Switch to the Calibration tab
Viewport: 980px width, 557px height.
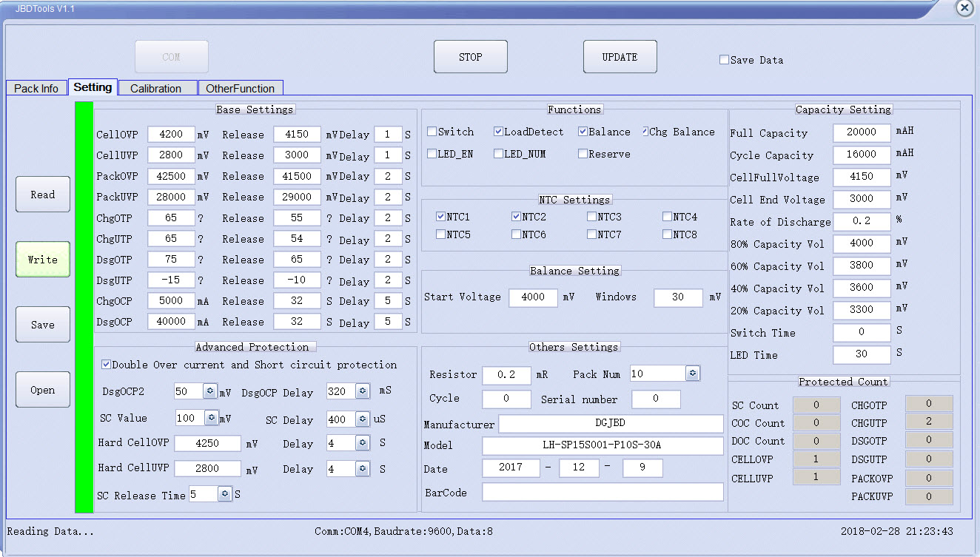(x=156, y=88)
